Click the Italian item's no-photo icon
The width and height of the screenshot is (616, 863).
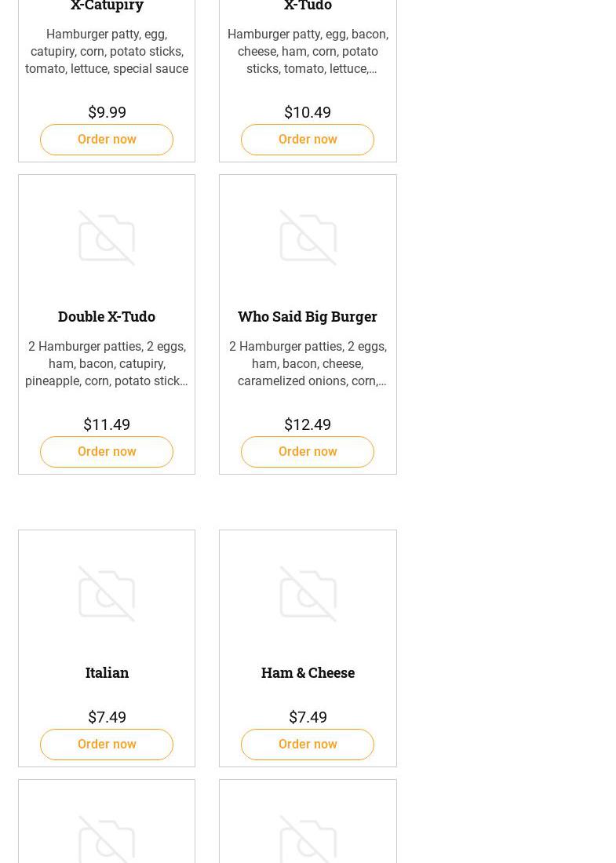pos(107,594)
